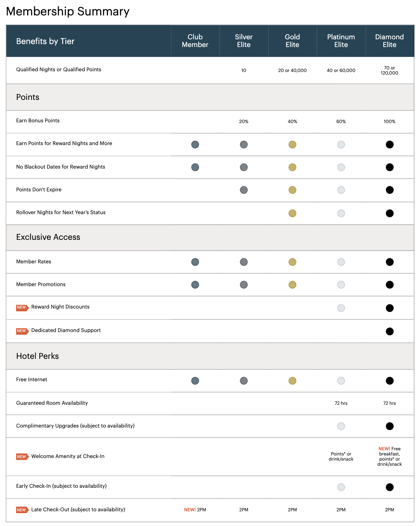Click Platinum Elite dot for Reward Night Discounts
This screenshot has height=526, width=420.
[x=341, y=308]
